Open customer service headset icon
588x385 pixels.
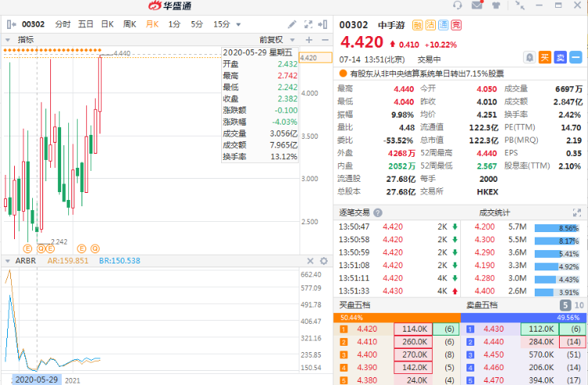tap(457, 5)
